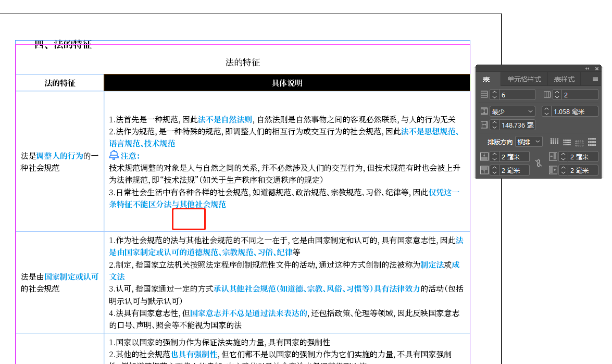Click line 的口号、声明、照会等不能视为国家的法
Screen dimensions: 612x364
pyautogui.click(x=175, y=325)
